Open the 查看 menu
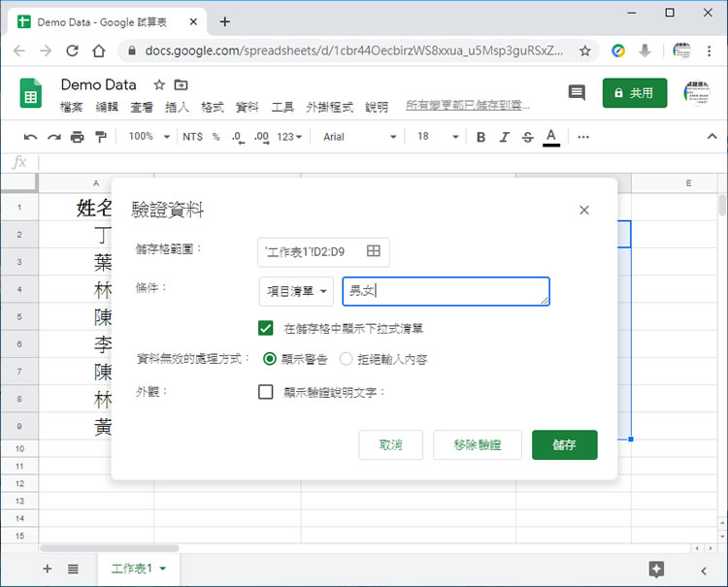Viewport: 728px width, 587px height. point(142,107)
